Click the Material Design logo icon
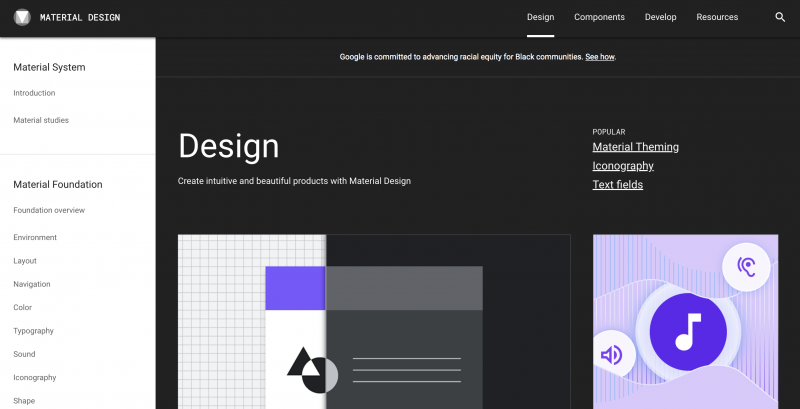Viewport: 800px width, 409px height. [22, 17]
